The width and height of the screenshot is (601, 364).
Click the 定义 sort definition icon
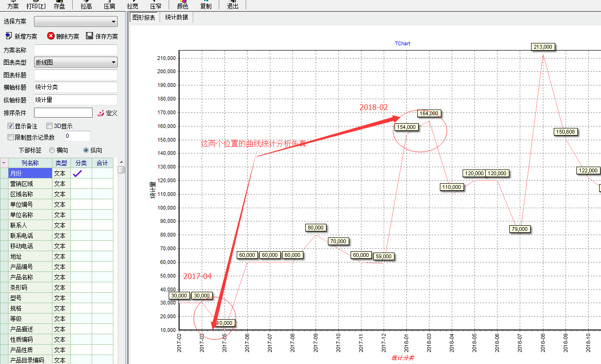(101, 113)
